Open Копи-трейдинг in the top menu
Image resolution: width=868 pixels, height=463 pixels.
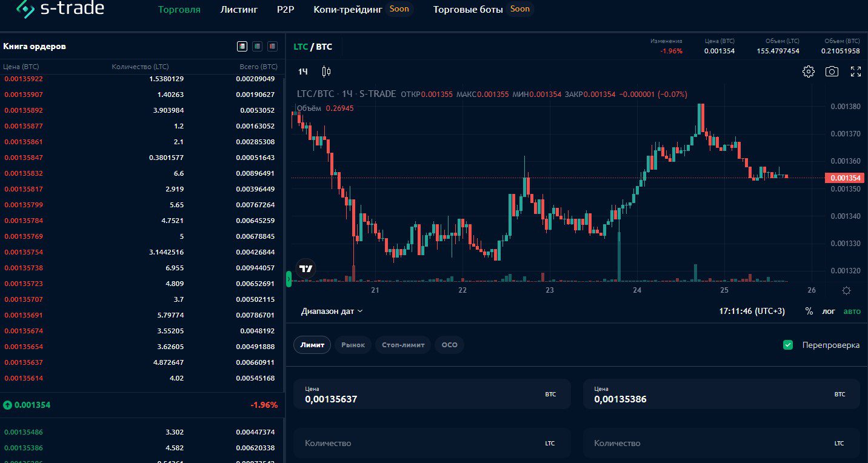[x=348, y=10]
